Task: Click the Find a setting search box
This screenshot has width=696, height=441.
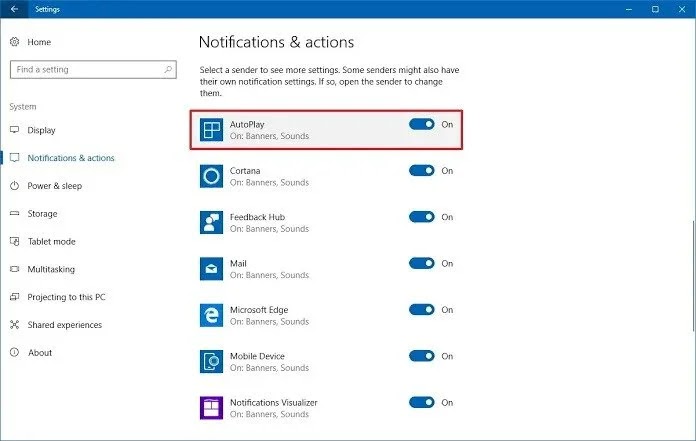Action: [93, 70]
